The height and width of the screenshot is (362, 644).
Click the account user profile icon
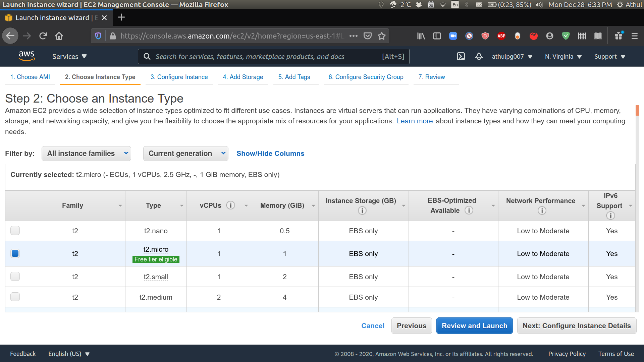pyautogui.click(x=511, y=57)
